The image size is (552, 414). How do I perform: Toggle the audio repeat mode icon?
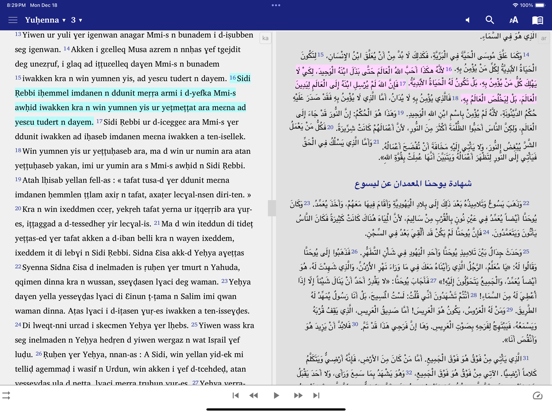click(6, 395)
